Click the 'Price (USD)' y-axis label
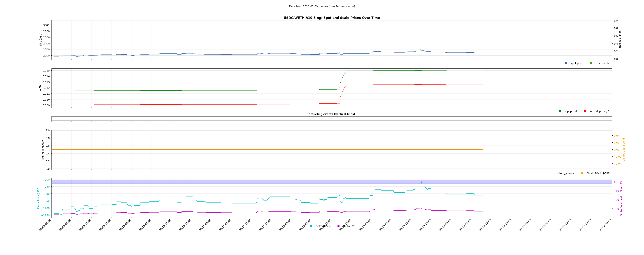This screenshot has width=644, height=255. [41, 40]
